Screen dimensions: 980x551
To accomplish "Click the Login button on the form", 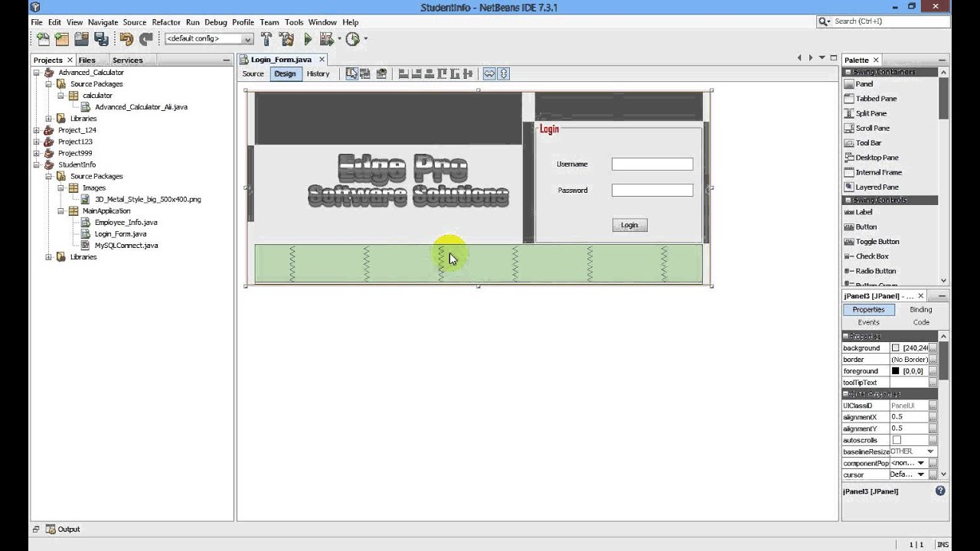I will [x=629, y=225].
